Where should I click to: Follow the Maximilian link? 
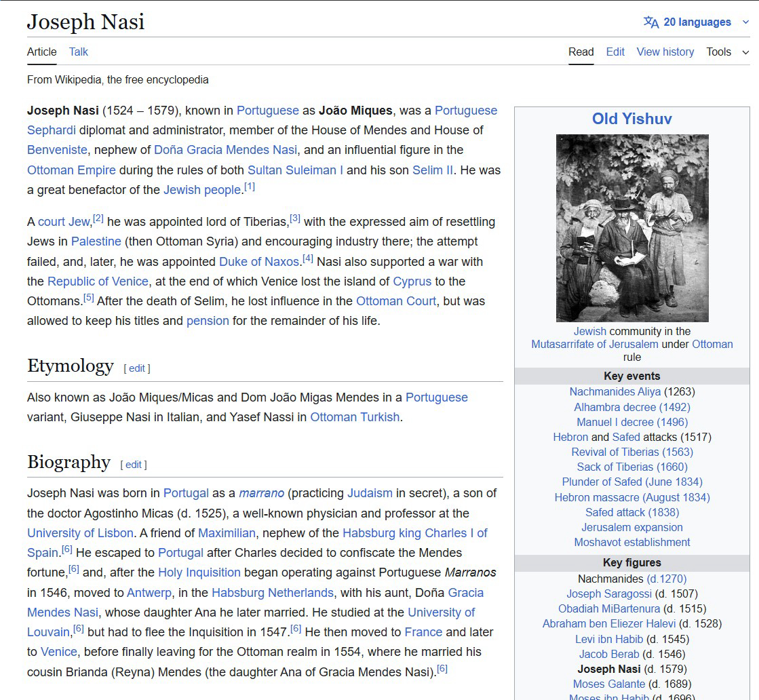pos(227,533)
